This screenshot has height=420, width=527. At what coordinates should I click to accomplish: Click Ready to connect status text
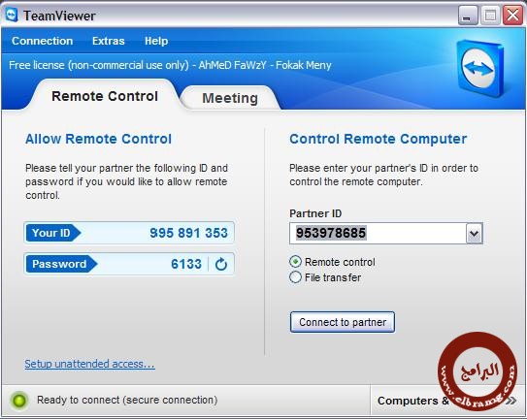pos(127,401)
